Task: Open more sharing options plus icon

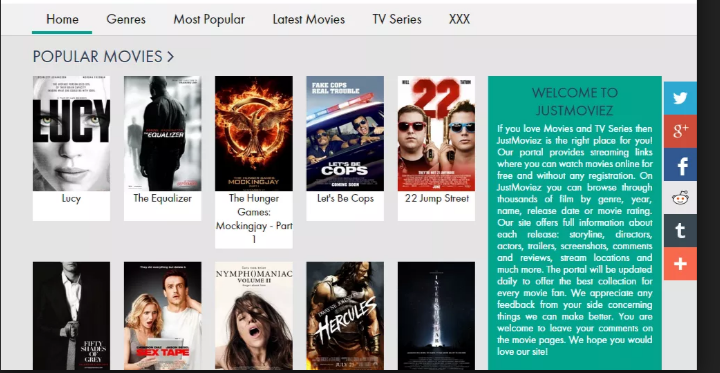Action: pos(680,264)
